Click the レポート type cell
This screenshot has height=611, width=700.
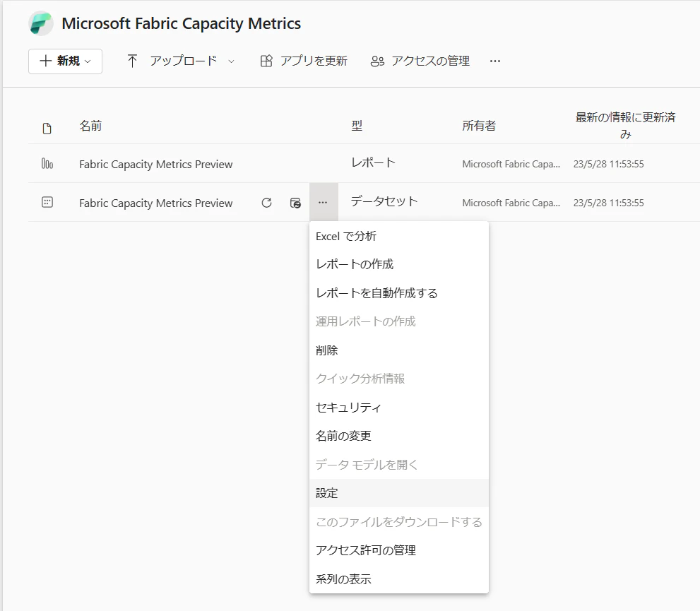pos(373,162)
